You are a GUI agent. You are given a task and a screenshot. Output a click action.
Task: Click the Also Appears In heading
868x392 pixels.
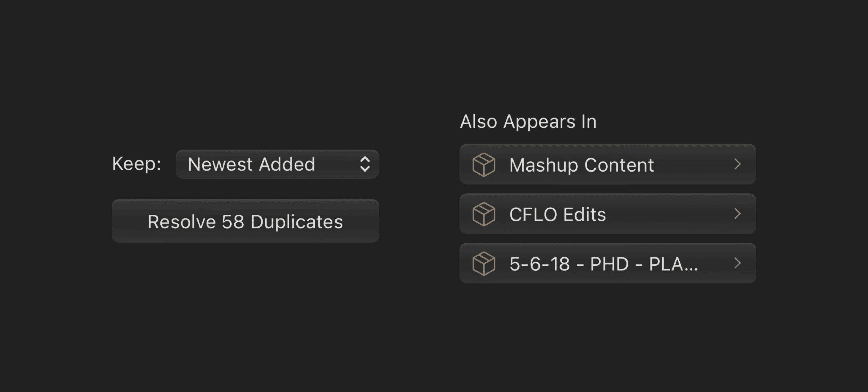528,122
